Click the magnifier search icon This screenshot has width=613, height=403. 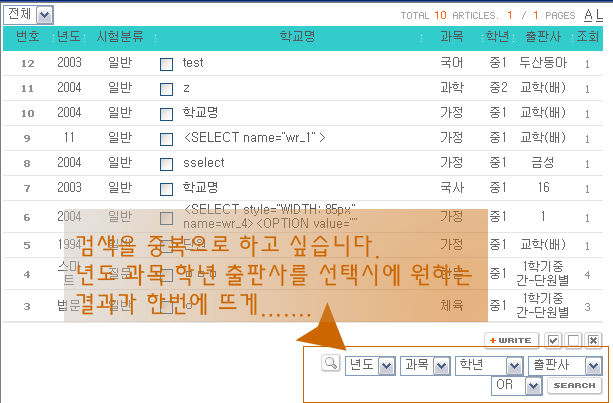(x=331, y=363)
